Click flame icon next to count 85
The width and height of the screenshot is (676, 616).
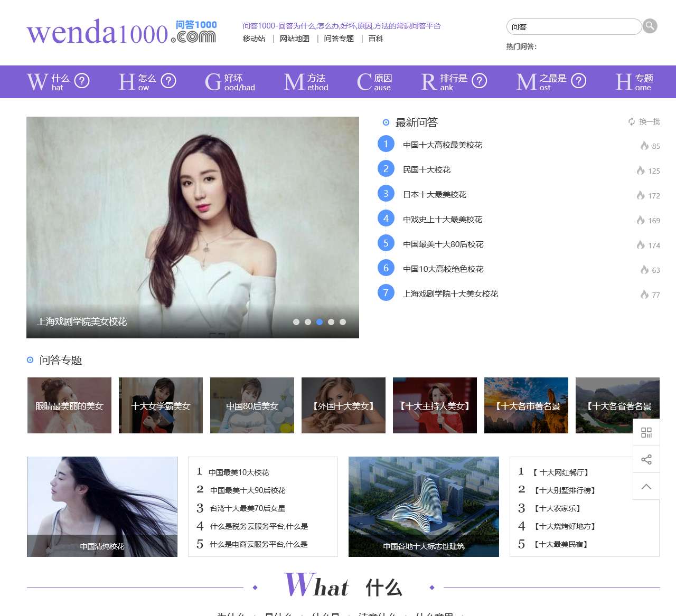[644, 146]
